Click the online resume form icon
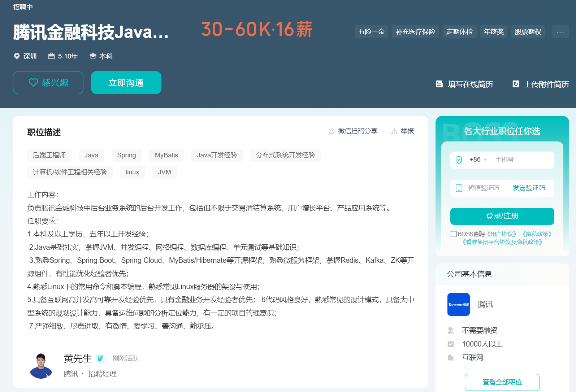The height and width of the screenshot is (392, 576). tap(439, 84)
